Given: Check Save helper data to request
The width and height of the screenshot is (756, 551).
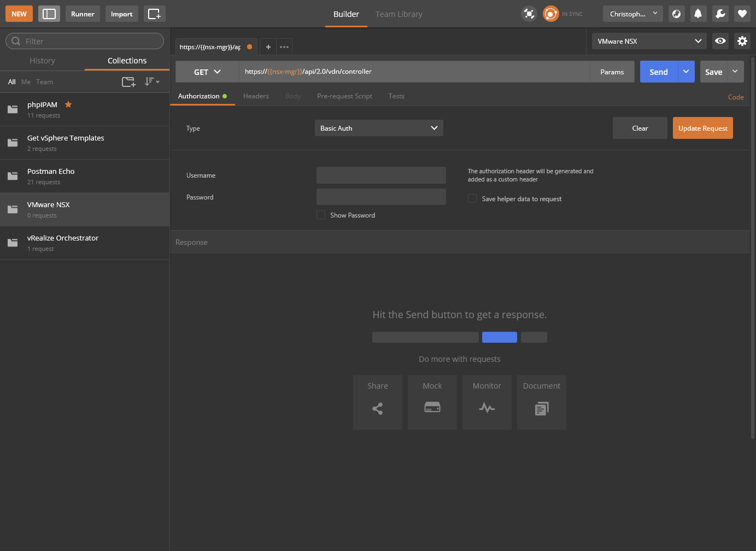Looking at the screenshot, I should click(472, 199).
